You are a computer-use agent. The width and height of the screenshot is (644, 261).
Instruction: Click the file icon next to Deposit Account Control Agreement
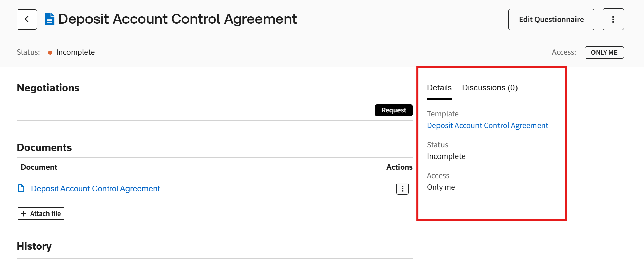(x=21, y=188)
